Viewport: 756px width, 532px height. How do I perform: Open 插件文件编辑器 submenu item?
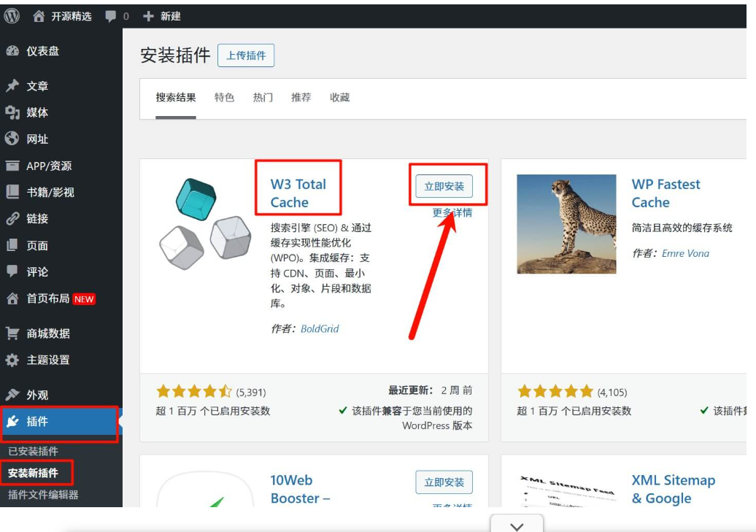(43, 494)
